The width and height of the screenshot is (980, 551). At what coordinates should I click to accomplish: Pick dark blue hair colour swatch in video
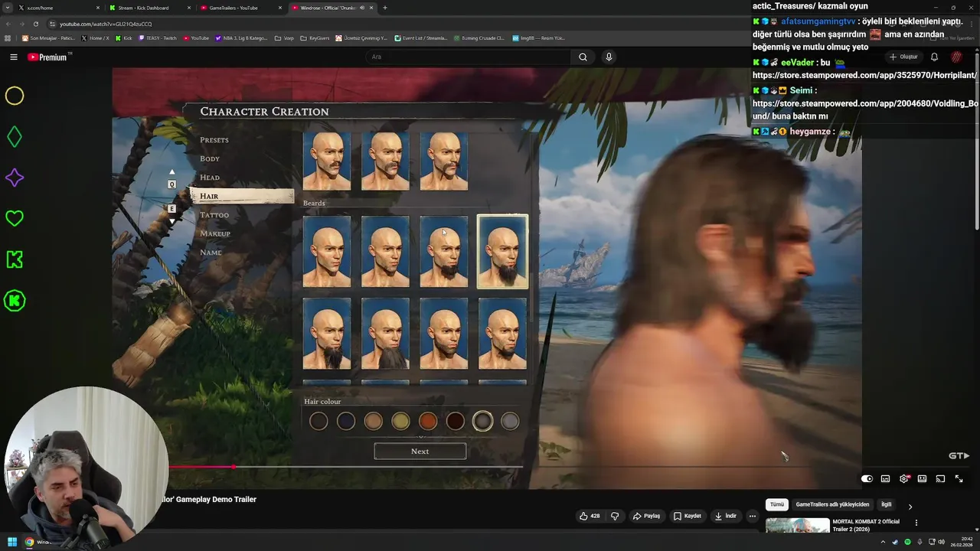pyautogui.click(x=346, y=421)
